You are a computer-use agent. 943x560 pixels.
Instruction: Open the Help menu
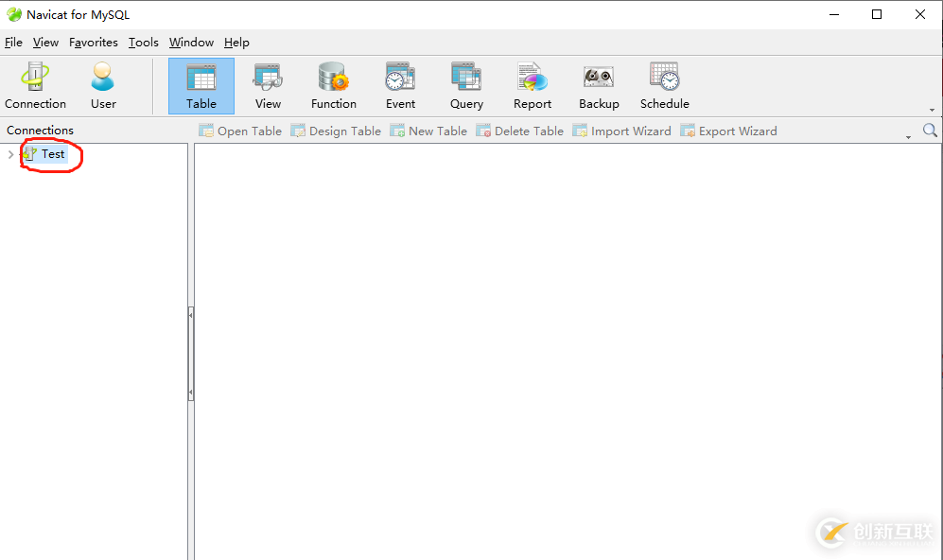click(x=236, y=43)
